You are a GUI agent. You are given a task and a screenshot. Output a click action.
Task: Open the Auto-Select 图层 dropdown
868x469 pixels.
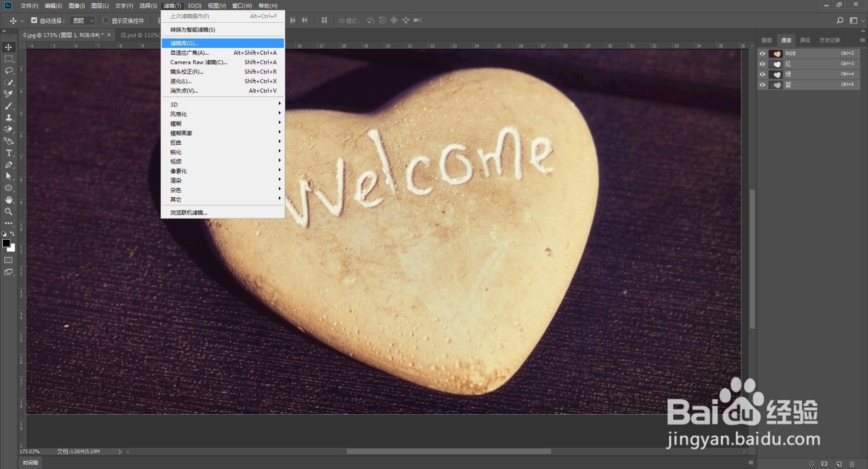point(83,21)
